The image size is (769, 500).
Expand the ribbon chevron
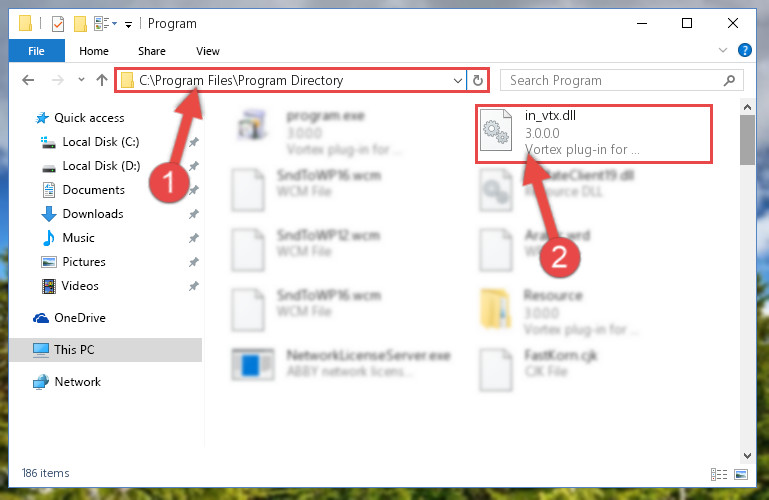(722, 50)
